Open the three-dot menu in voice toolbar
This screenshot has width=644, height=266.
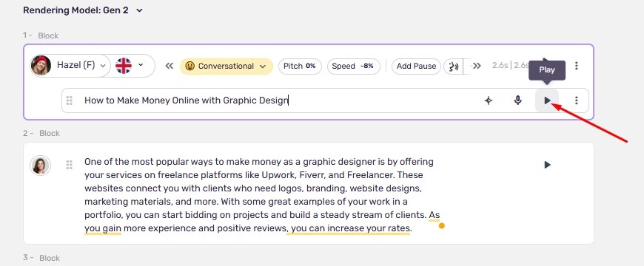[576, 66]
